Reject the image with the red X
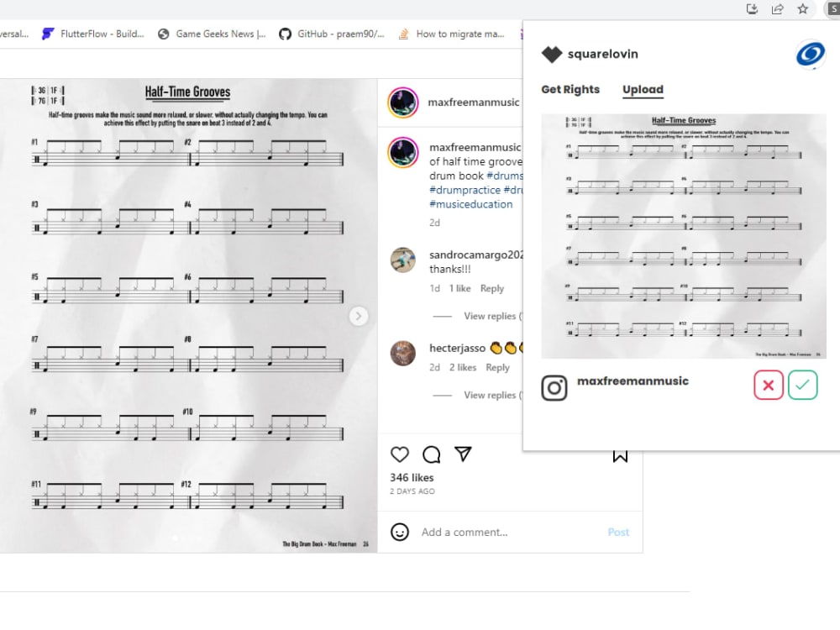 [769, 386]
